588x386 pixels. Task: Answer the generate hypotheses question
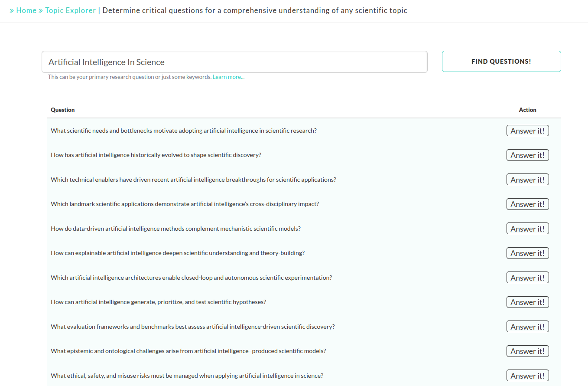pos(527,302)
